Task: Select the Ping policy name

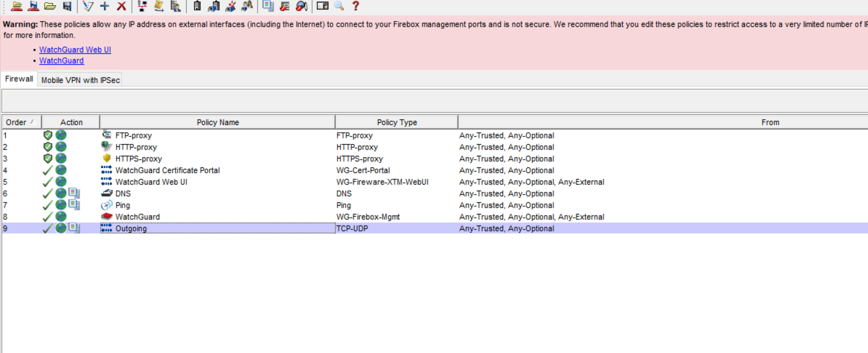Action: [123, 205]
